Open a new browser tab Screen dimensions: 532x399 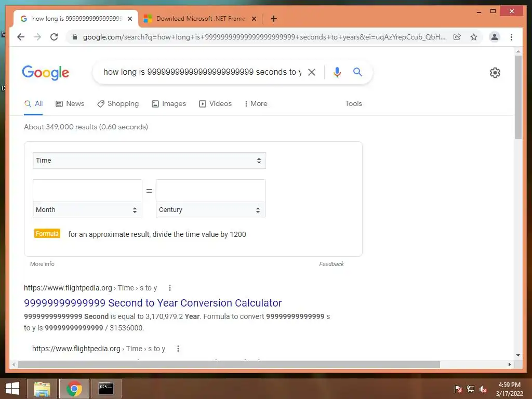tap(274, 19)
